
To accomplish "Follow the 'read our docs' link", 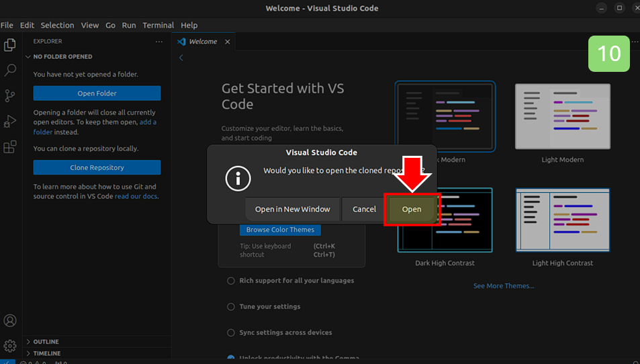I will point(136,196).
